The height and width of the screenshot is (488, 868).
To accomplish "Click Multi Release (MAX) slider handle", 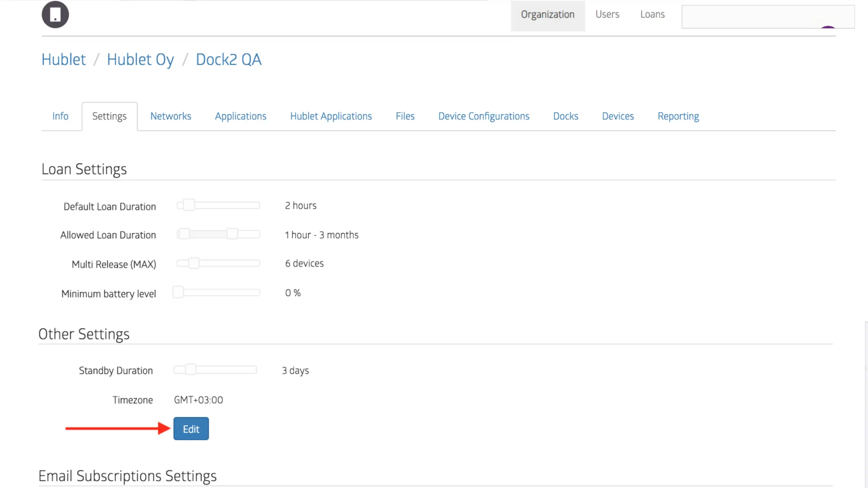I will [193, 263].
